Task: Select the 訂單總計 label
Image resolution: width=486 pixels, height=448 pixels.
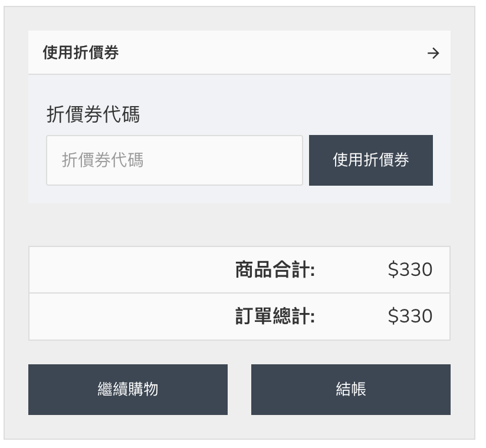Action: 275,316
